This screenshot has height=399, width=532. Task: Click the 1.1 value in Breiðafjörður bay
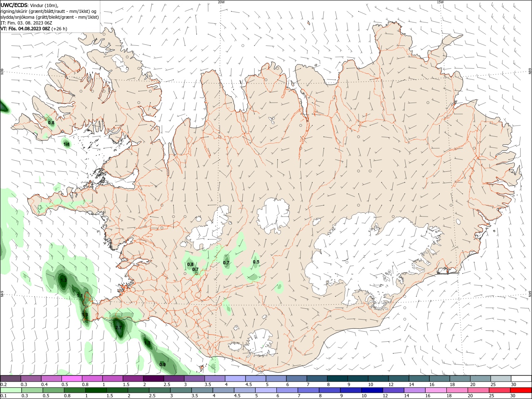pos(66,144)
